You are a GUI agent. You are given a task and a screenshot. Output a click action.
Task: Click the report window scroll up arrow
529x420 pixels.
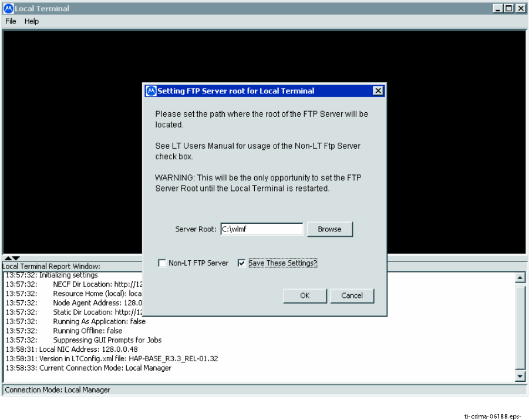click(520, 278)
